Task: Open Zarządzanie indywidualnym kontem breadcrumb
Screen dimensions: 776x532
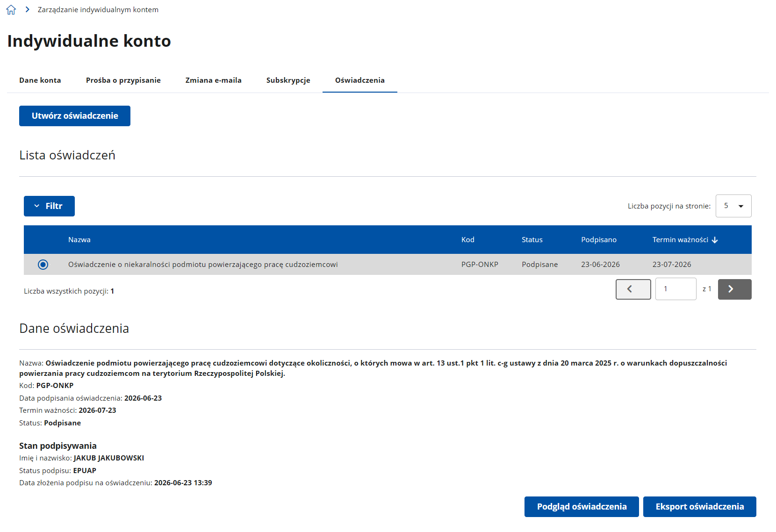Action: 98,10
